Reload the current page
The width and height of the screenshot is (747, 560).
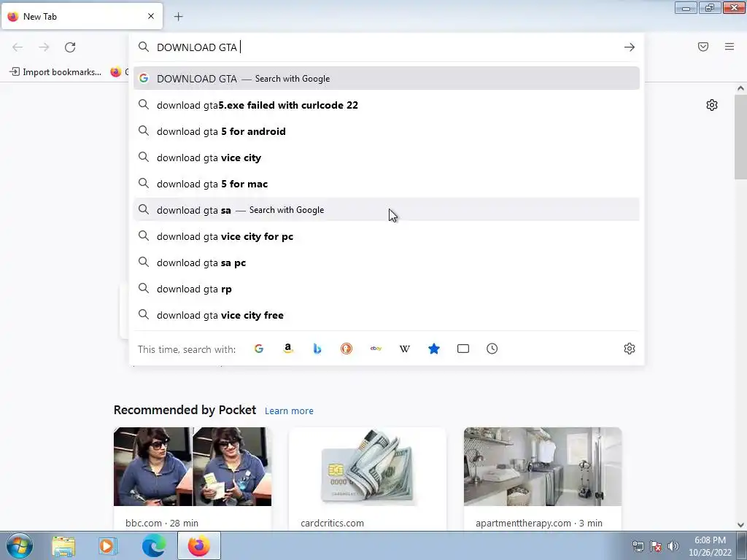pyautogui.click(x=70, y=47)
